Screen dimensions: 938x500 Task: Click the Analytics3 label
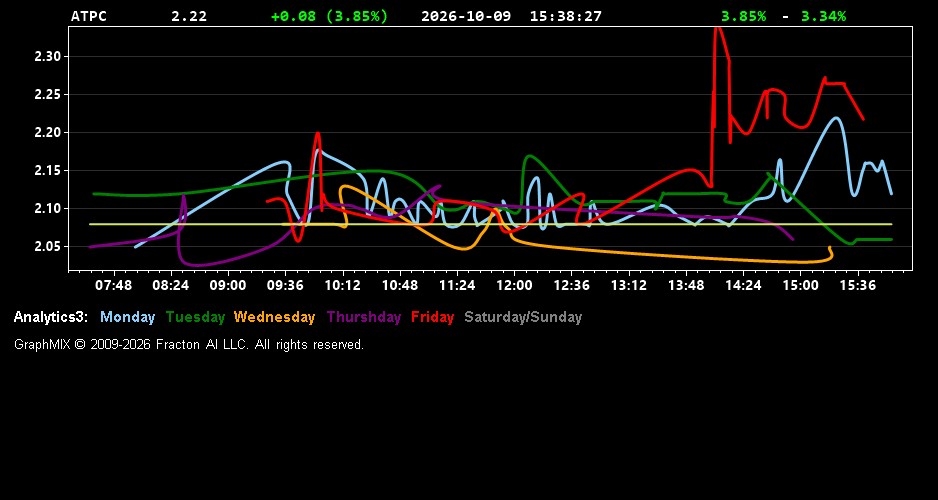coord(51,318)
